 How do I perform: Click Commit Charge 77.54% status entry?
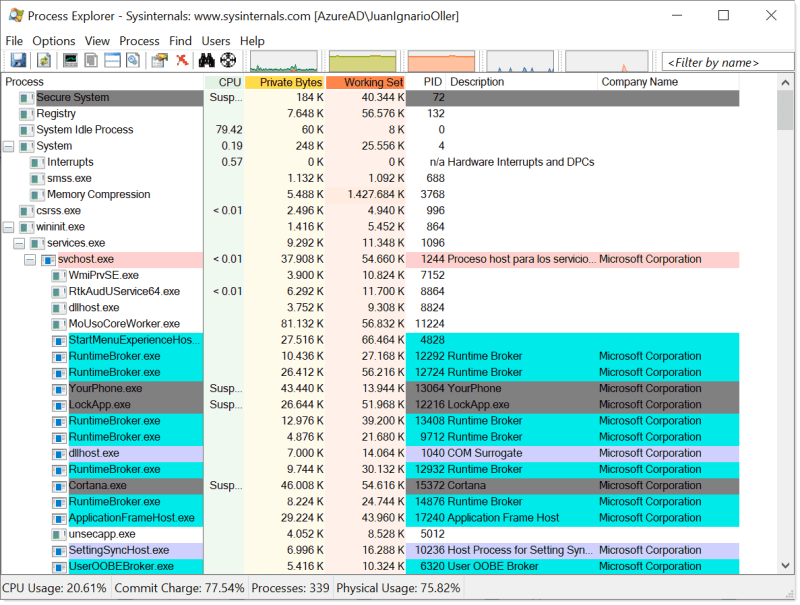(x=179, y=588)
